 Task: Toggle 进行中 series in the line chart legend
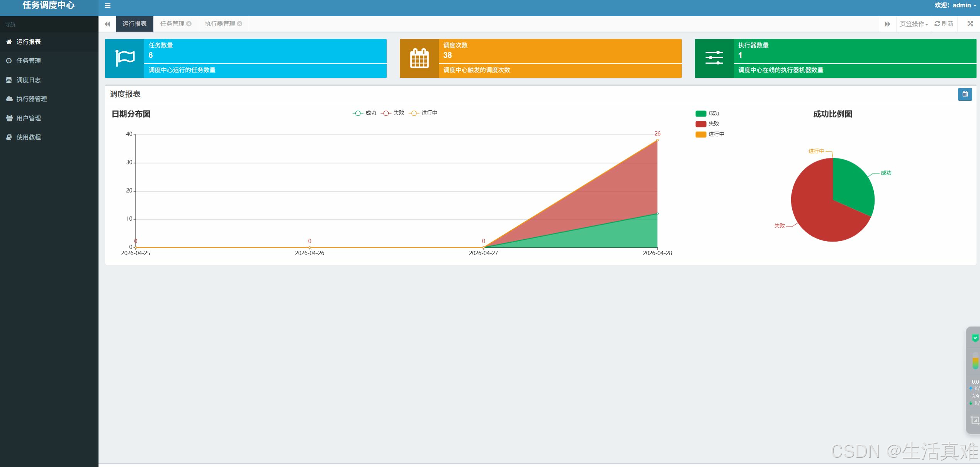423,113
